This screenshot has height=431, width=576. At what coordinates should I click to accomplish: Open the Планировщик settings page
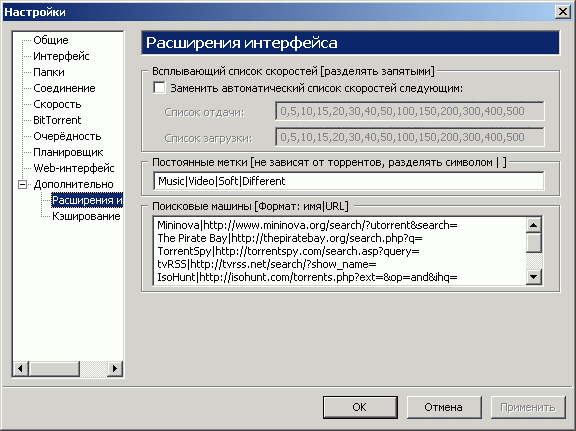pyautogui.click(x=68, y=152)
